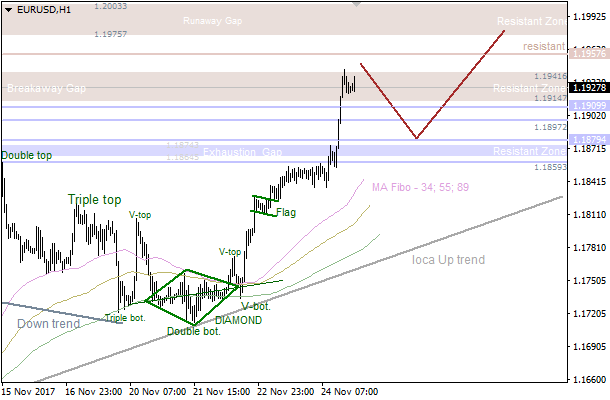Image resolution: width=610 pixels, height=400 pixels.
Task: Click the EURUSD,H1 chart title dropdown arrow
Action: tap(6, 8)
